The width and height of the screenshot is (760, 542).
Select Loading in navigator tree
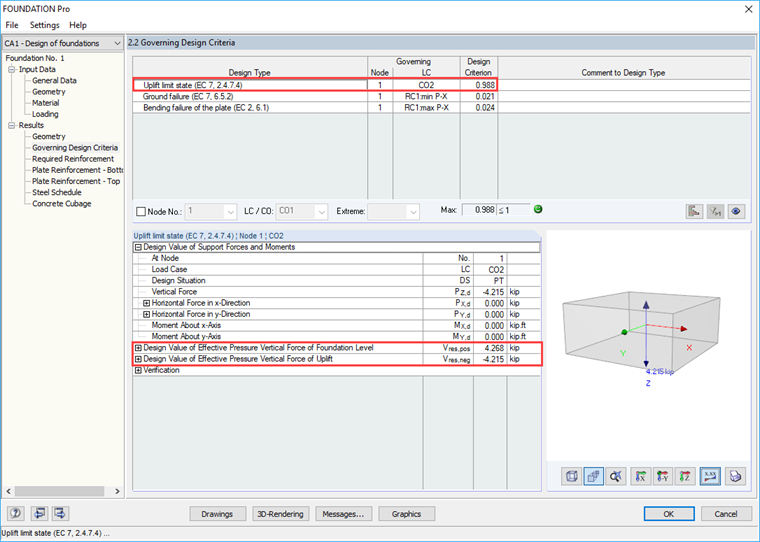click(x=45, y=114)
